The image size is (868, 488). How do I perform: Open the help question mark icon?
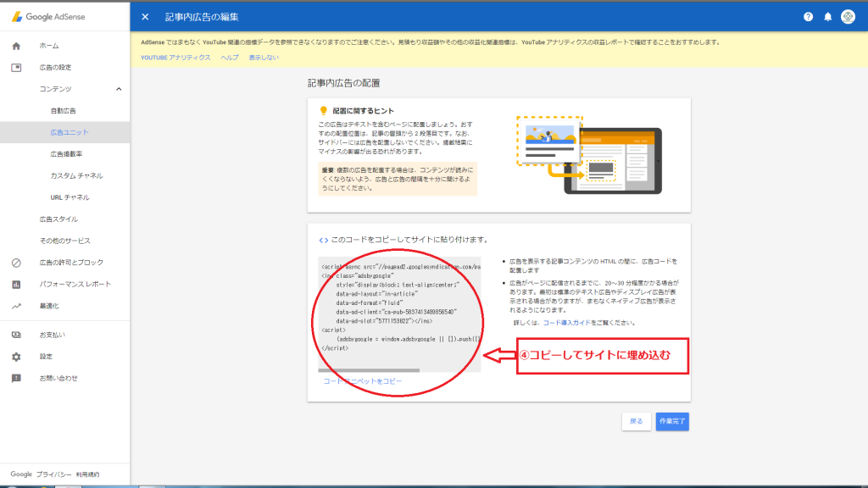808,17
